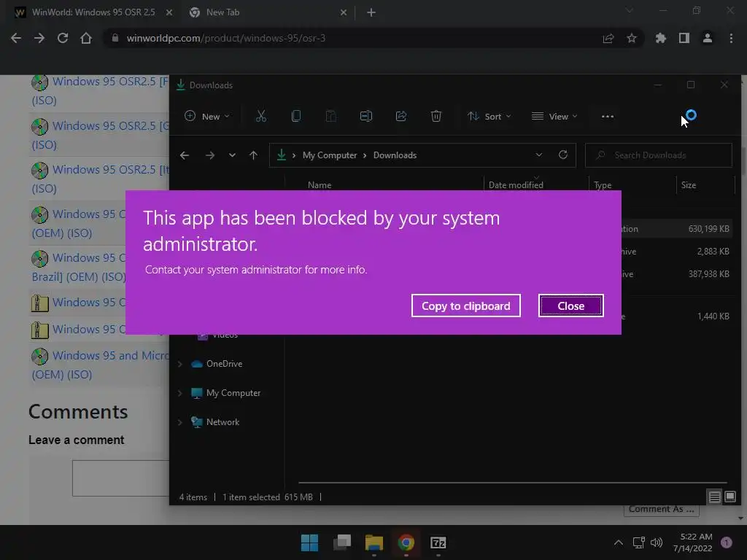747x560 pixels.
Task: Open the New dropdown in File Explorer
Action: 207,116
